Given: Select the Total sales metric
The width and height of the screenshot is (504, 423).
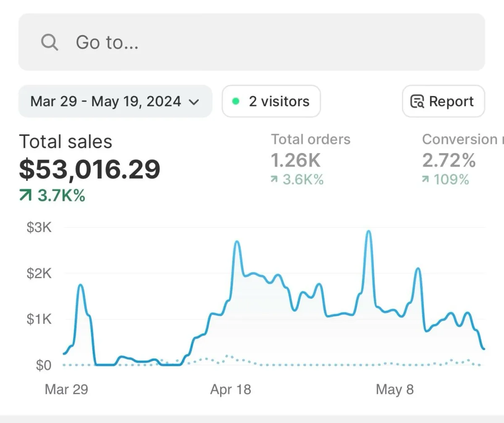Looking at the screenshot, I should [66, 142].
